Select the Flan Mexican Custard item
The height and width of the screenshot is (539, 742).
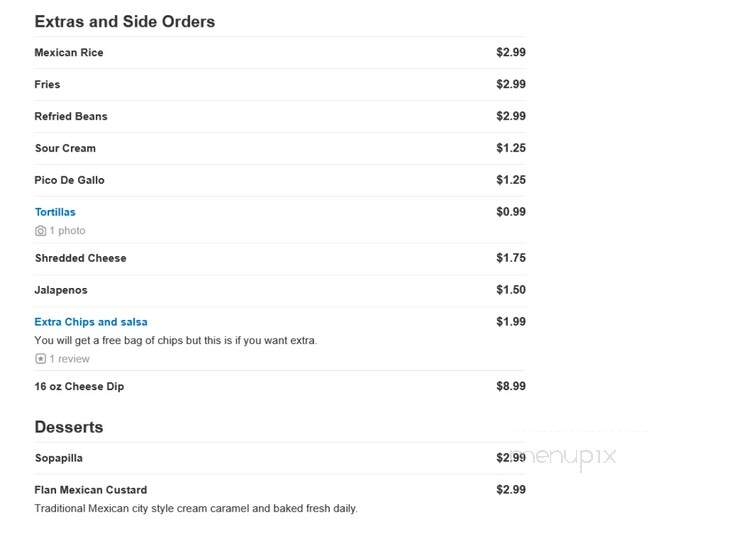click(x=91, y=490)
